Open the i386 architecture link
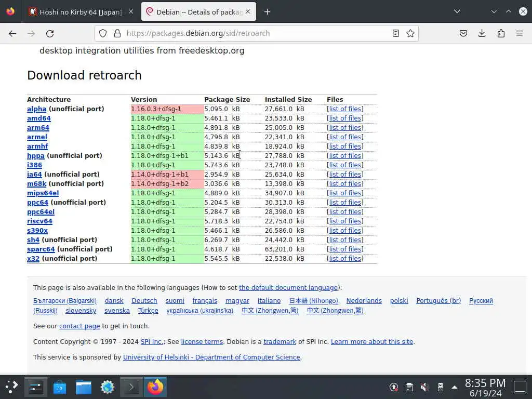Viewport: 532px width, 399px height. 34,165
